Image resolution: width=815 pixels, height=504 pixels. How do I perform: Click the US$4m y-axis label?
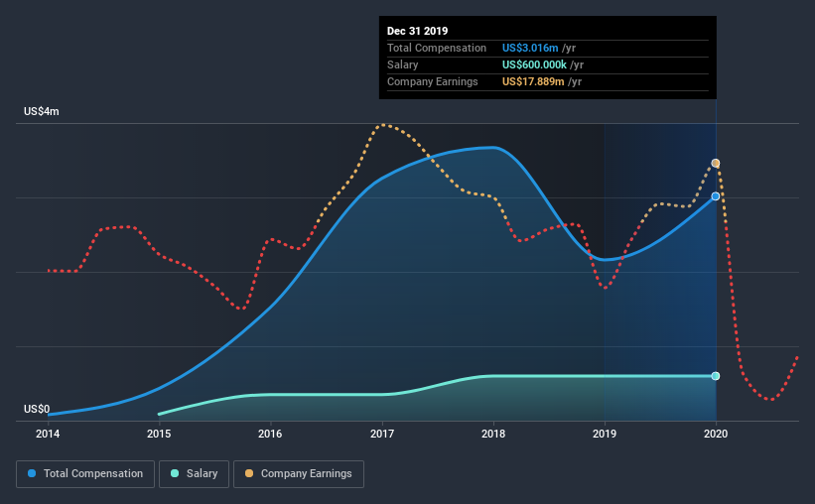[41, 111]
